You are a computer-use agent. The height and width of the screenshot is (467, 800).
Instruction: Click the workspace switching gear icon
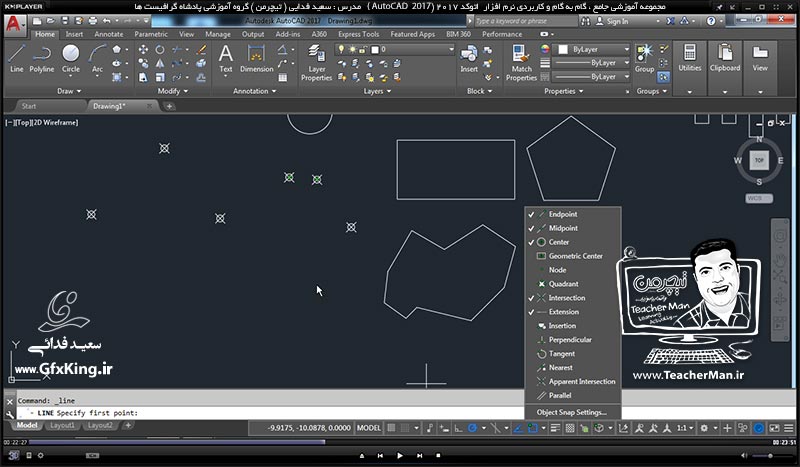704,428
